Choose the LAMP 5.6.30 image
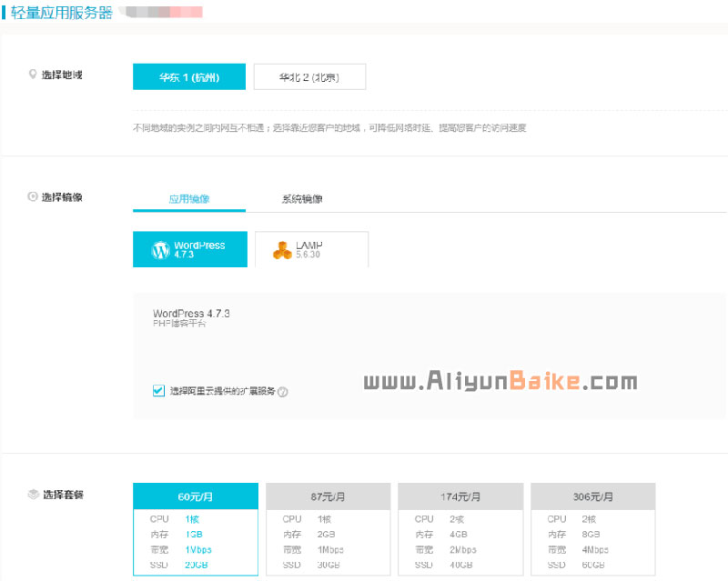This screenshot has height=581, width=728. click(x=311, y=250)
